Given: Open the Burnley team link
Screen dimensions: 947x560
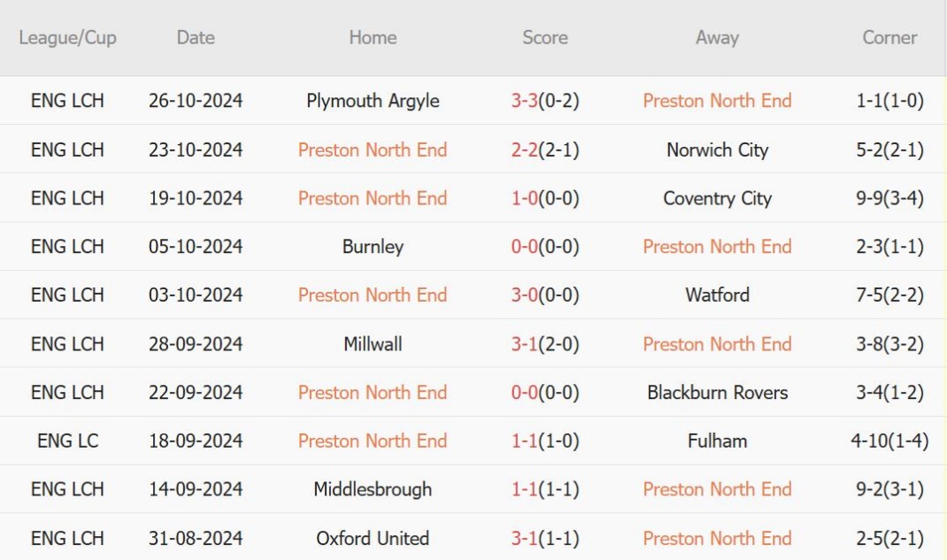Looking at the screenshot, I should click(x=373, y=247).
